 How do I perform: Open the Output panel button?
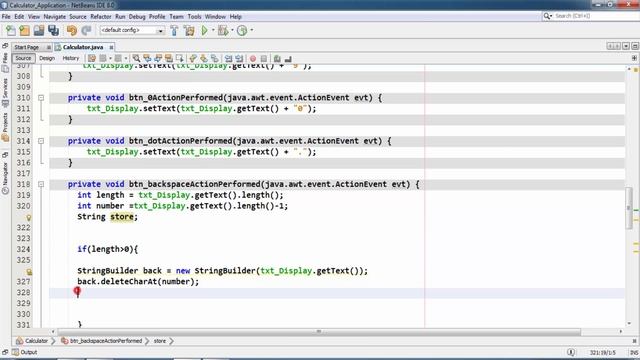pos(25,352)
